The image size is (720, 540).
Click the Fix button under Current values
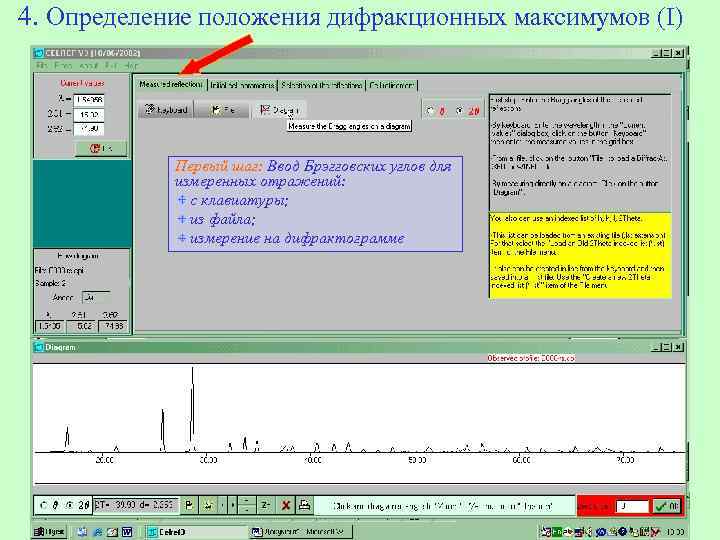point(101,148)
